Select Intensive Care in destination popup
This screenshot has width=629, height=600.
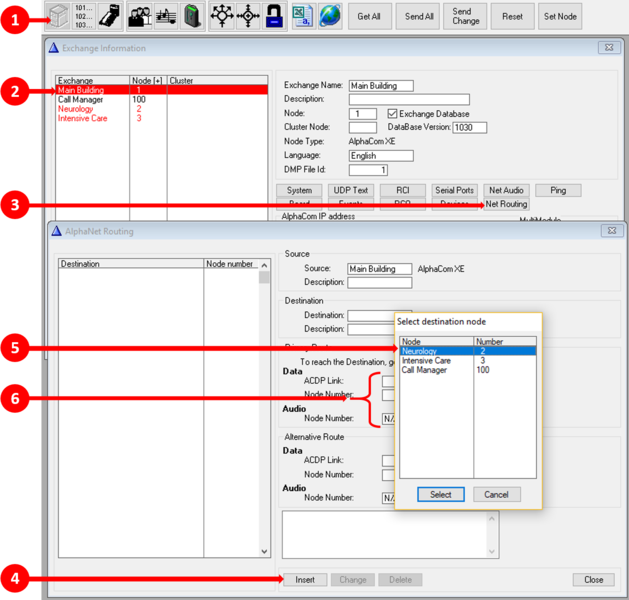468,361
